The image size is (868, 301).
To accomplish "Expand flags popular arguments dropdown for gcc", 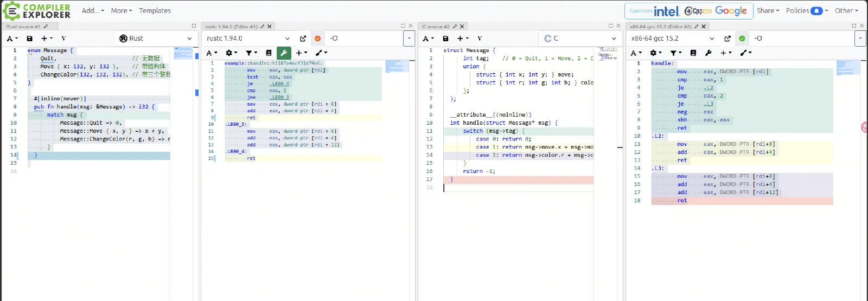I will tap(860, 39).
